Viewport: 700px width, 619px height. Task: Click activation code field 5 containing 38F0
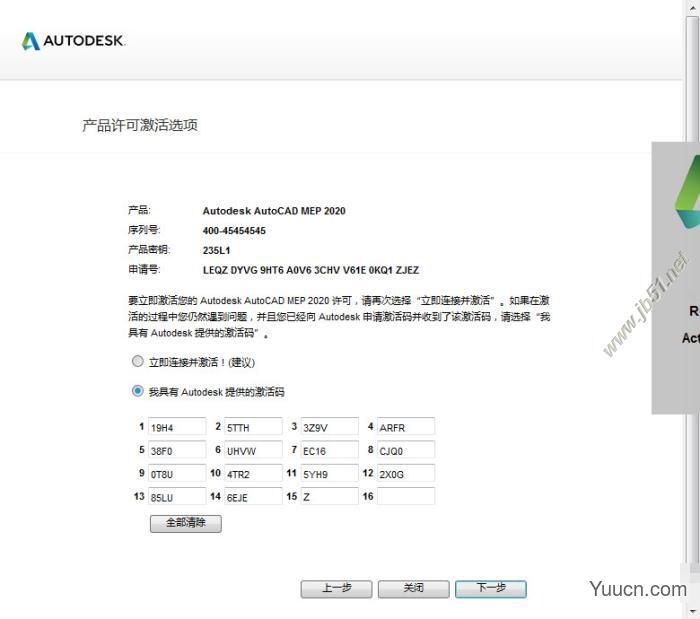click(177, 449)
